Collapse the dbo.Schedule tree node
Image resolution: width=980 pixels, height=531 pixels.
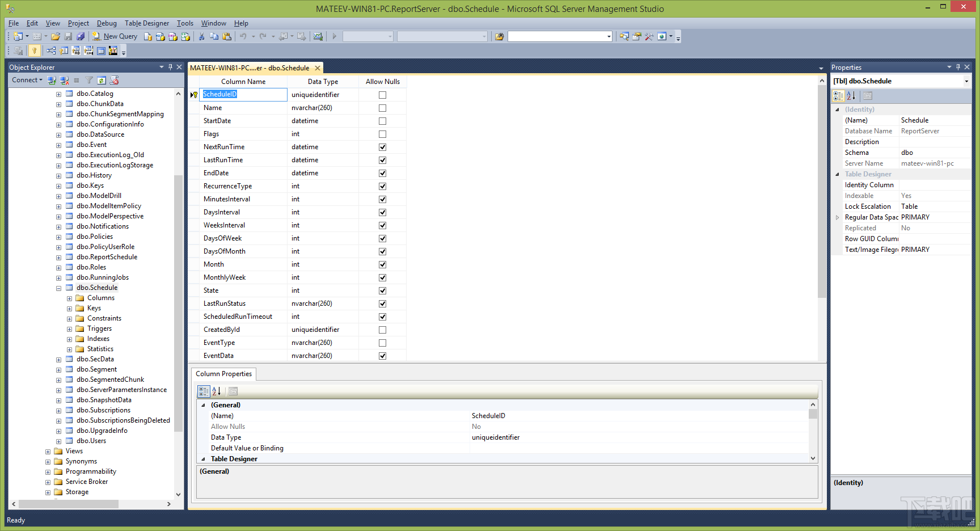click(x=58, y=288)
